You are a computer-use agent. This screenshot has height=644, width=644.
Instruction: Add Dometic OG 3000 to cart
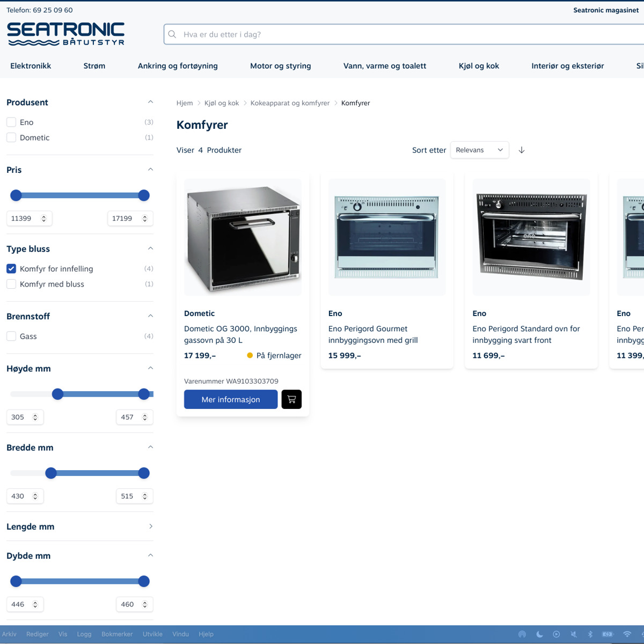coord(291,399)
